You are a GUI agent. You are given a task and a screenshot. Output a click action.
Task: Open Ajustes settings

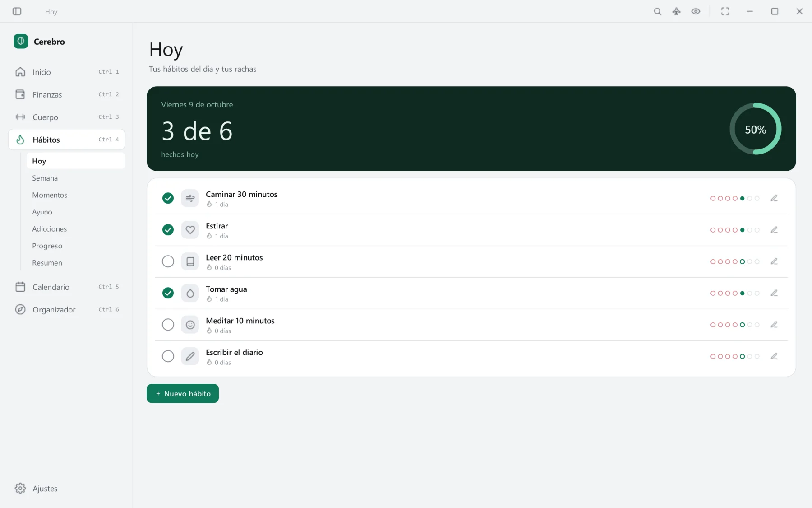coord(66,489)
